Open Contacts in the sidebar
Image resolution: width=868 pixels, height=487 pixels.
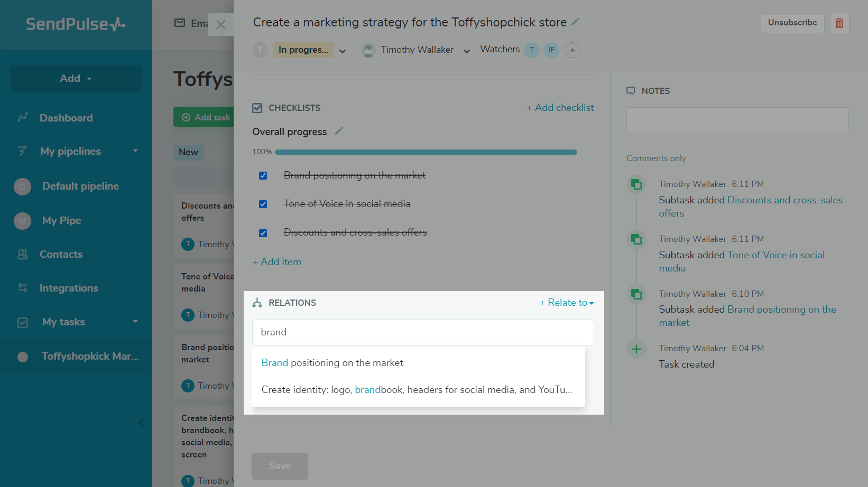pyautogui.click(x=61, y=254)
